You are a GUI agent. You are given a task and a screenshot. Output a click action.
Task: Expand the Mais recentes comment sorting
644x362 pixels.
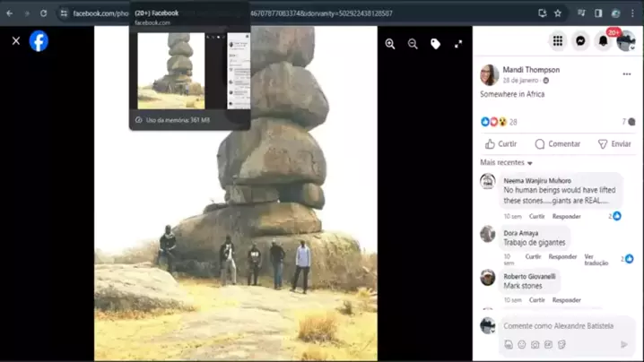coord(507,163)
